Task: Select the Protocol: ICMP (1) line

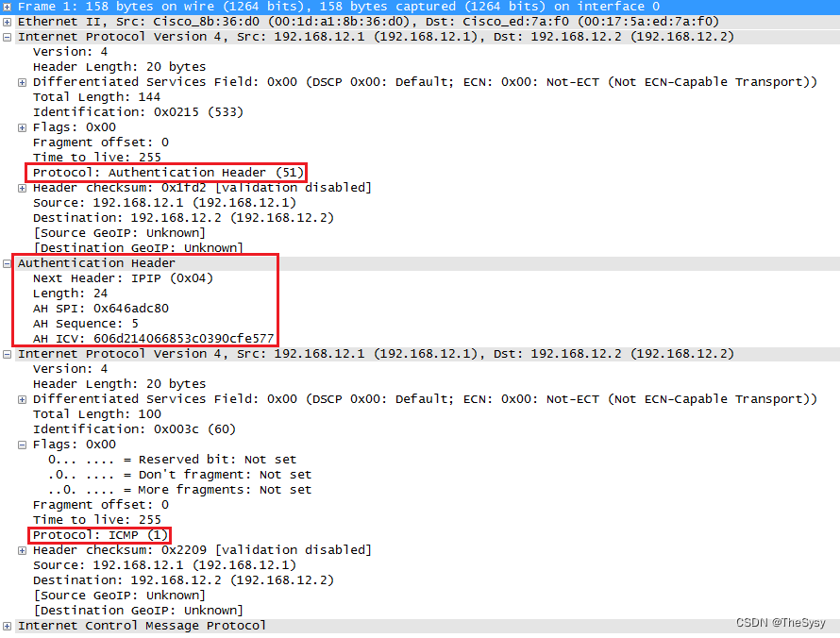Action: tap(100, 535)
